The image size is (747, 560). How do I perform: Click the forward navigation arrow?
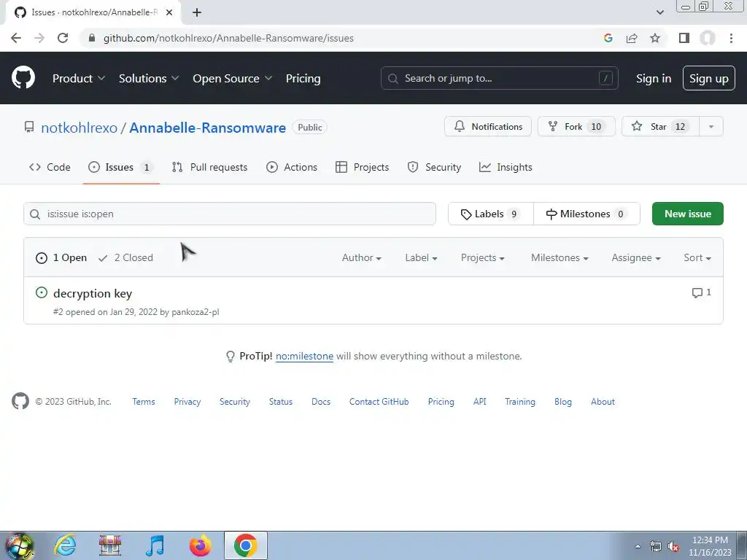[x=39, y=38]
